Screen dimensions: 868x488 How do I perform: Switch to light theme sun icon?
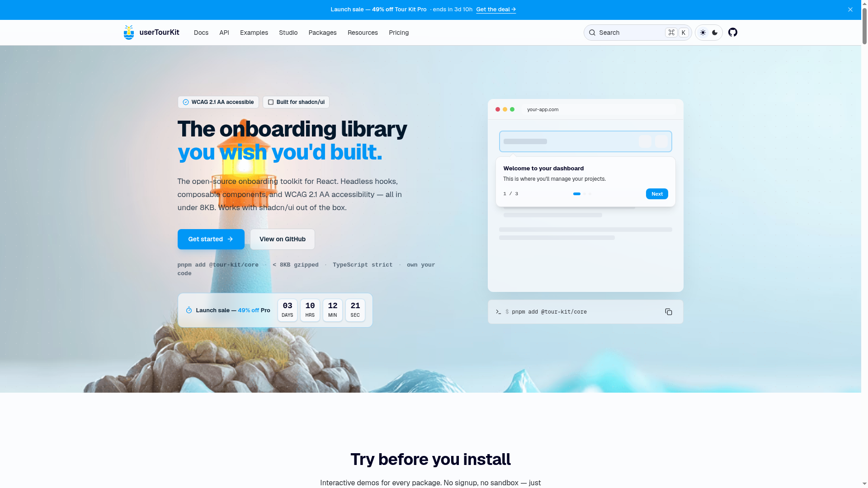click(x=703, y=33)
